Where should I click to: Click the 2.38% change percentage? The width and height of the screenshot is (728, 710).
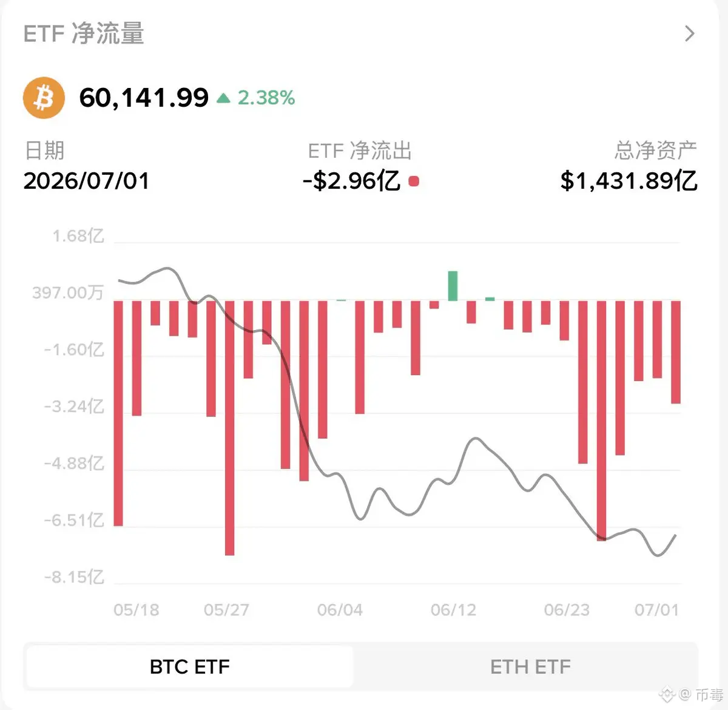pyautogui.click(x=266, y=98)
